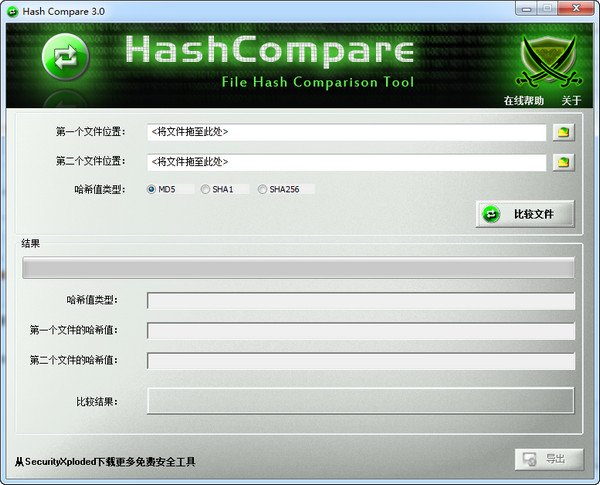Click the second file hash value field
Image resolution: width=600 pixels, height=485 pixels.
tap(361, 361)
